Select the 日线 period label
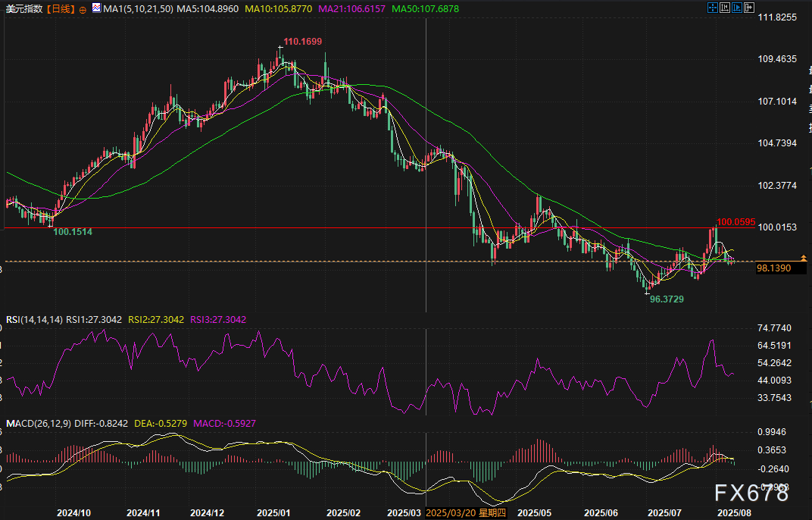Image resolution: width=812 pixels, height=520 pixels. pyautogui.click(x=60, y=9)
